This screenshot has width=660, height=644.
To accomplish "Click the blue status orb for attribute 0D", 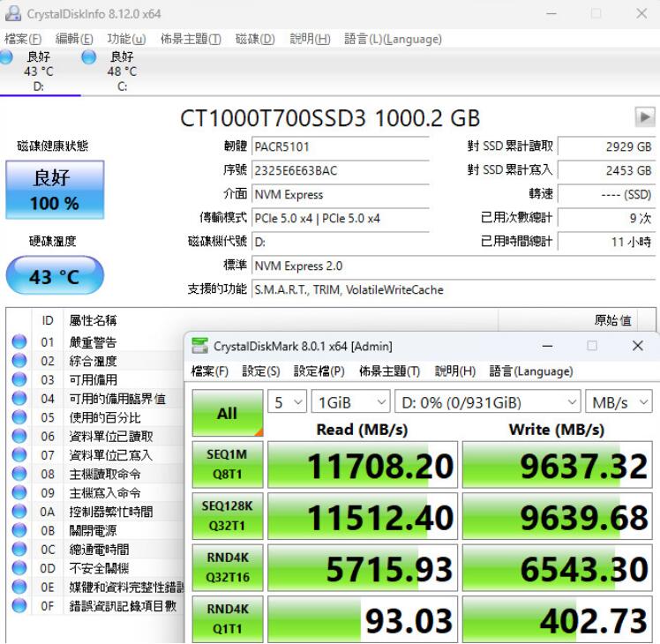I will pos(19,568).
